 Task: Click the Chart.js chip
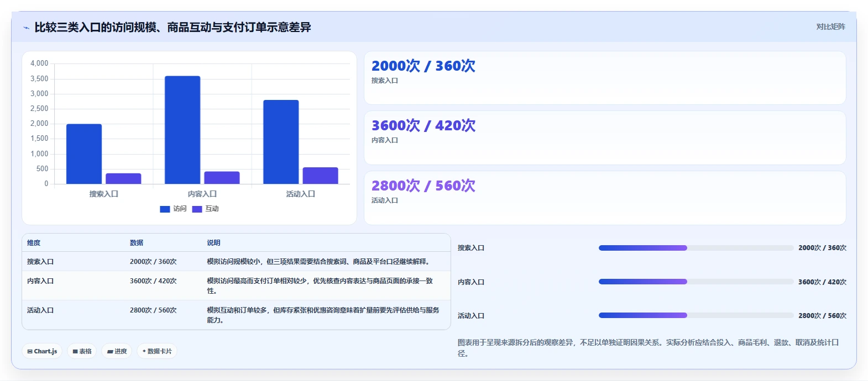42,351
